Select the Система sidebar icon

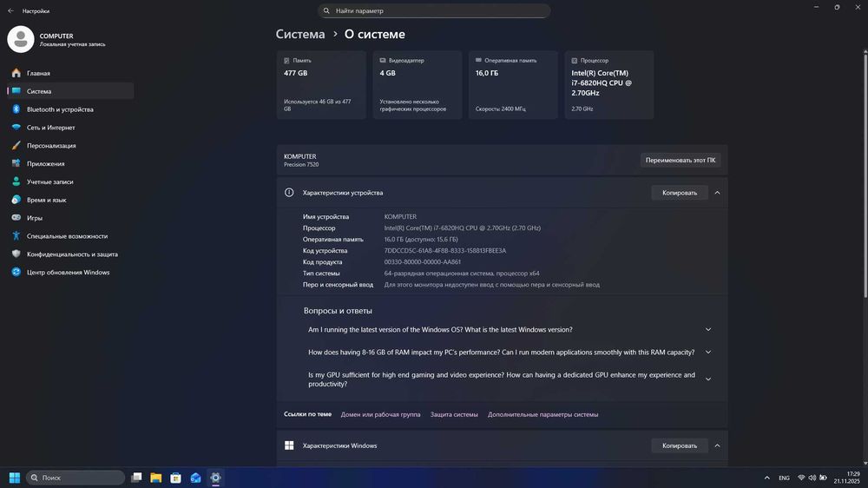16,91
